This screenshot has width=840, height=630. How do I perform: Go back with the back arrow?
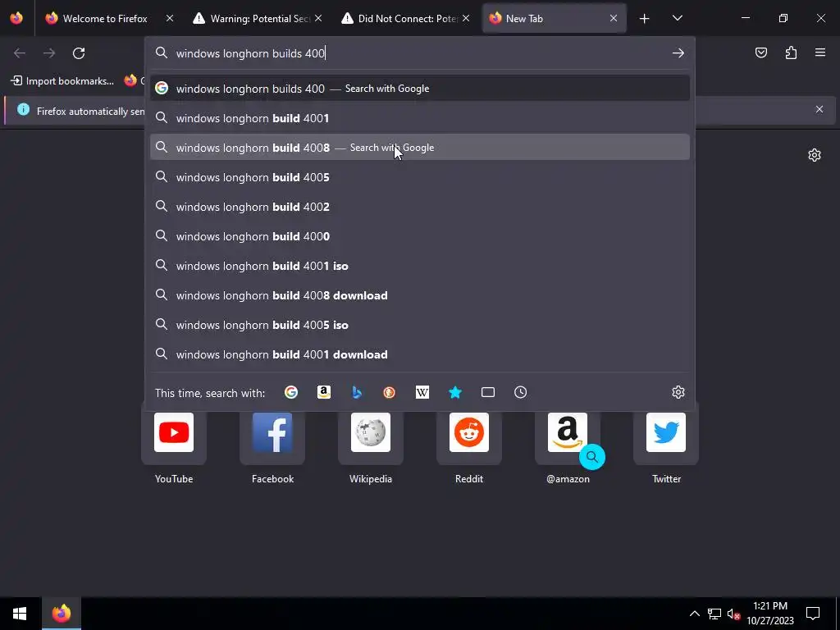coord(20,53)
